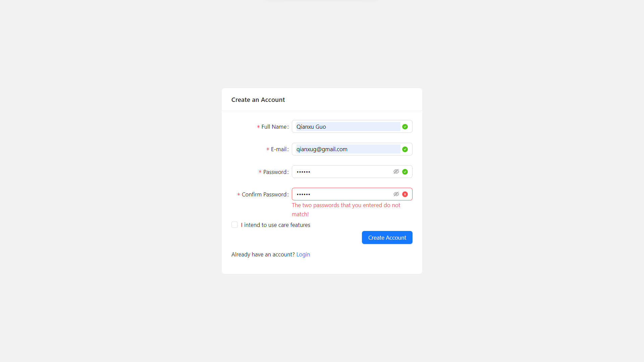
Task: Click green checkmark icon in Password field
Action: tap(405, 172)
